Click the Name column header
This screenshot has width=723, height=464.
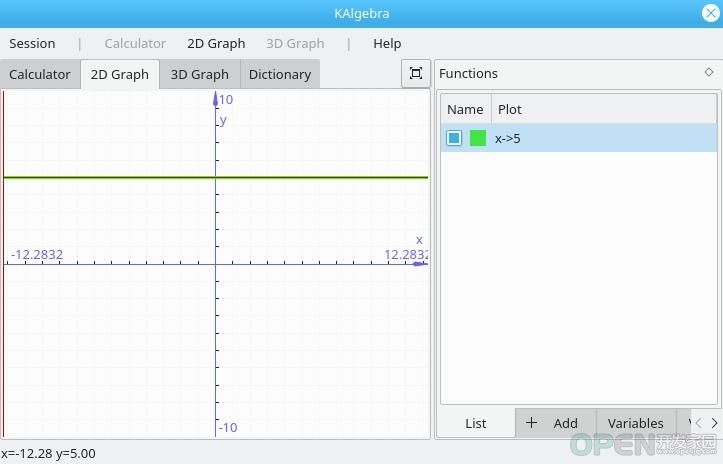[x=466, y=109]
